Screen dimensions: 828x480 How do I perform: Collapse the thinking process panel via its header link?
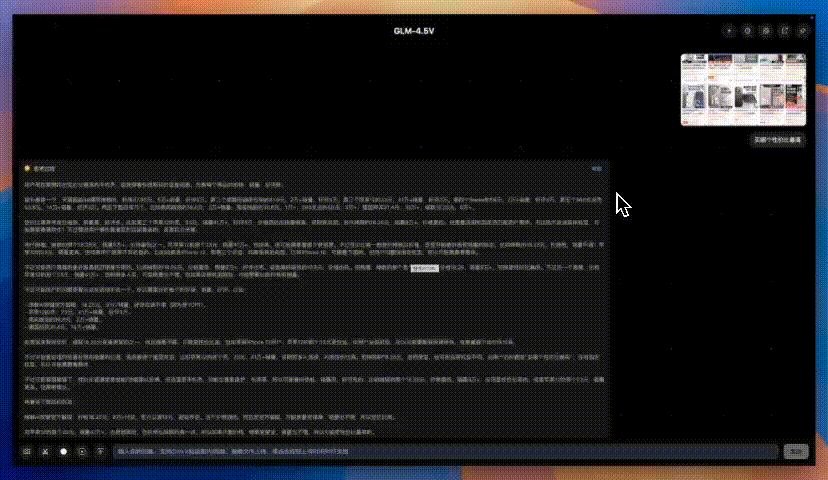click(597, 169)
